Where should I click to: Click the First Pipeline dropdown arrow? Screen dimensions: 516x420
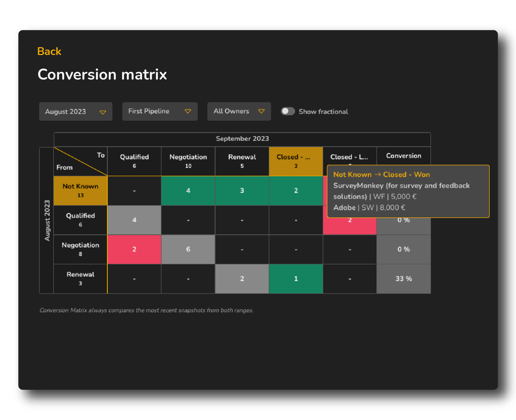[x=188, y=111]
